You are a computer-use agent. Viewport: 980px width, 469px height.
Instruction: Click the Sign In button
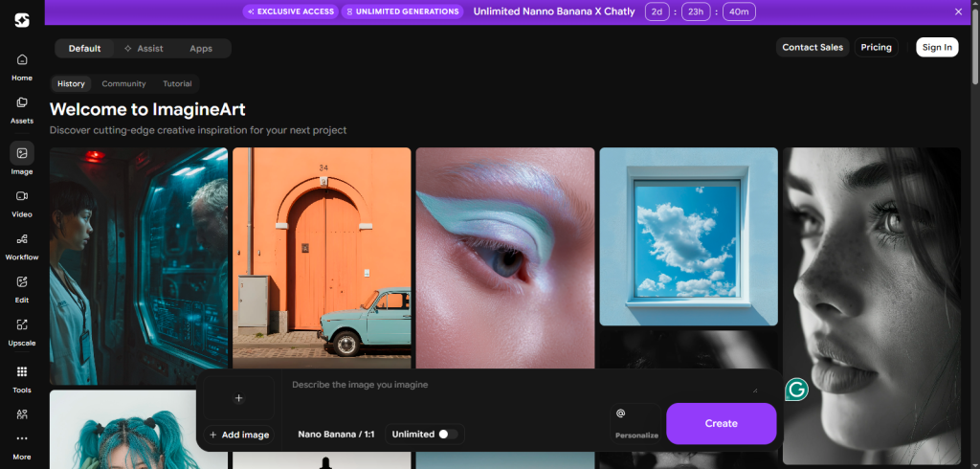click(936, 47)
